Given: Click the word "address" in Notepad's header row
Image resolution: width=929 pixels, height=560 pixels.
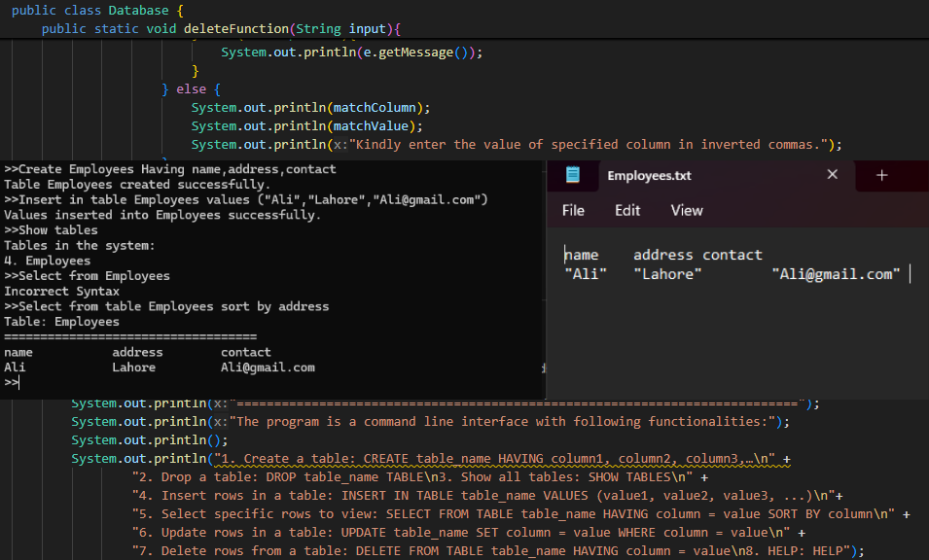Looking at the screenshot, I should click(x=663, y=255).
